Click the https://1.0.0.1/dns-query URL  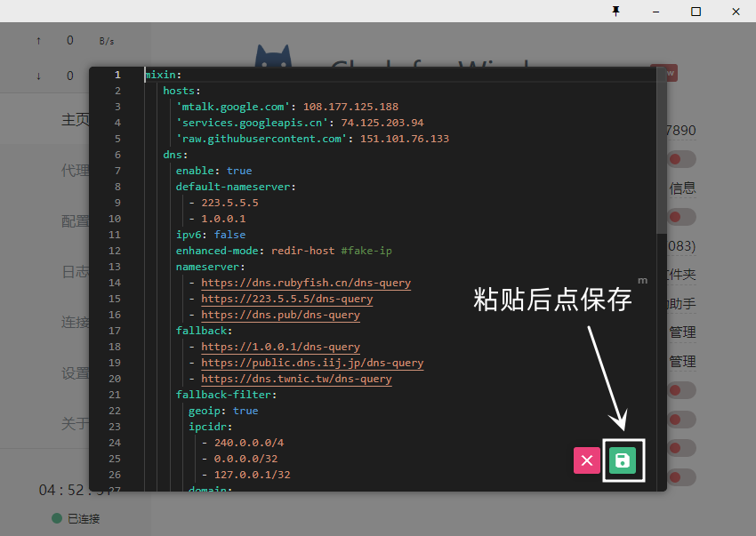[x=280, y=347]
